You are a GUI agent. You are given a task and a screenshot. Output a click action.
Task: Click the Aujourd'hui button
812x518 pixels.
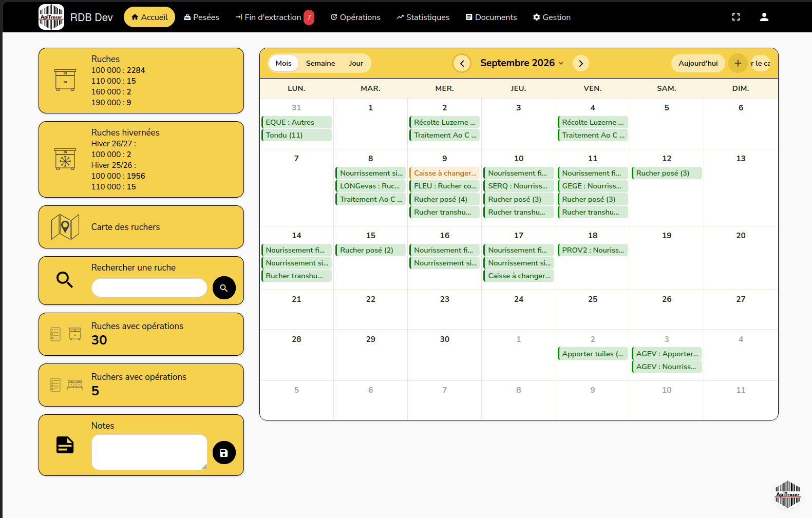click(x=698, y=63)
